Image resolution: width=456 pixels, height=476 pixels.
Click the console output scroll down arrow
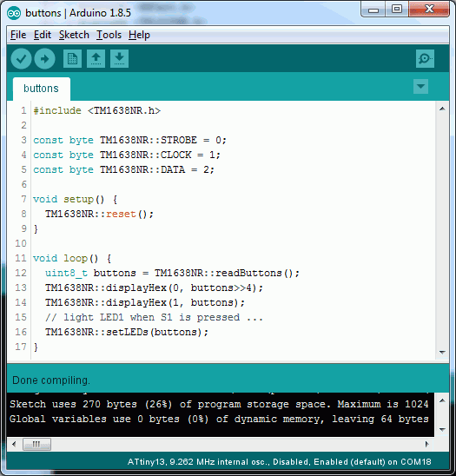442,430
